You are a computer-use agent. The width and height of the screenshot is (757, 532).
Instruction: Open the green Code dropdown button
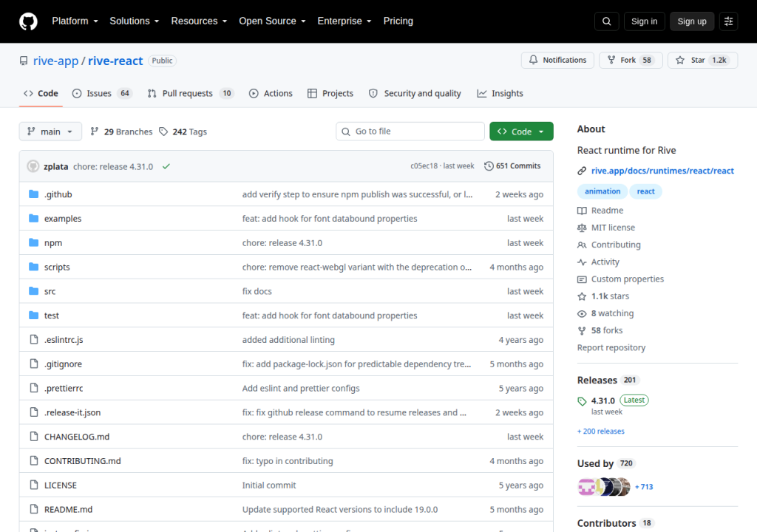[521, 132]
